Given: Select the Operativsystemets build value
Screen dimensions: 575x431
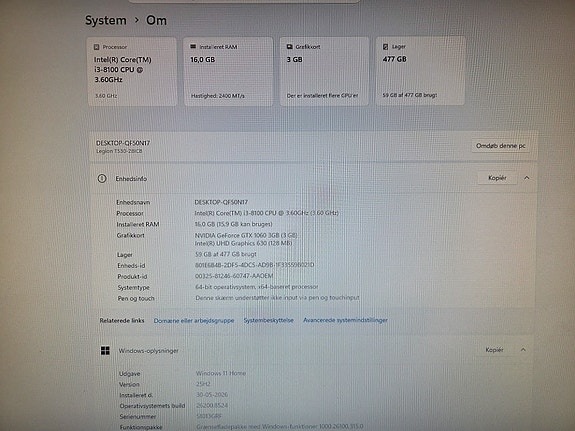Looking at the screenshot, I should tap(212, 406).
